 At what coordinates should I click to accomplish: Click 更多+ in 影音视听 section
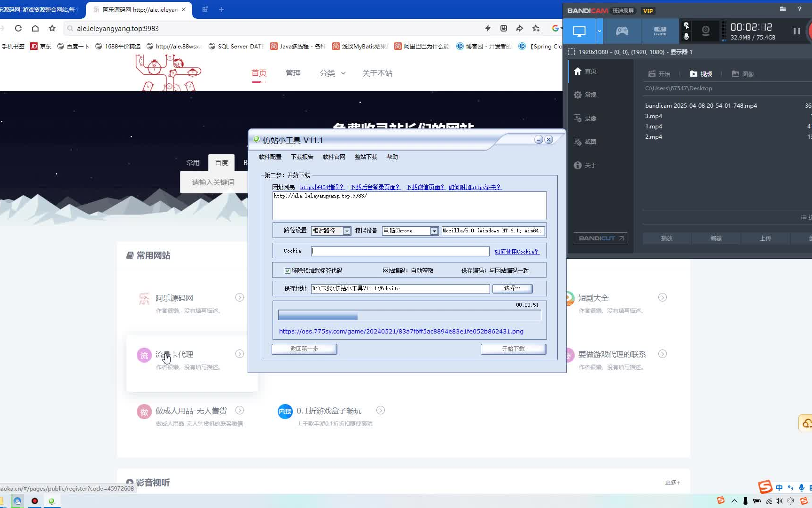click(x=672, y=483)
